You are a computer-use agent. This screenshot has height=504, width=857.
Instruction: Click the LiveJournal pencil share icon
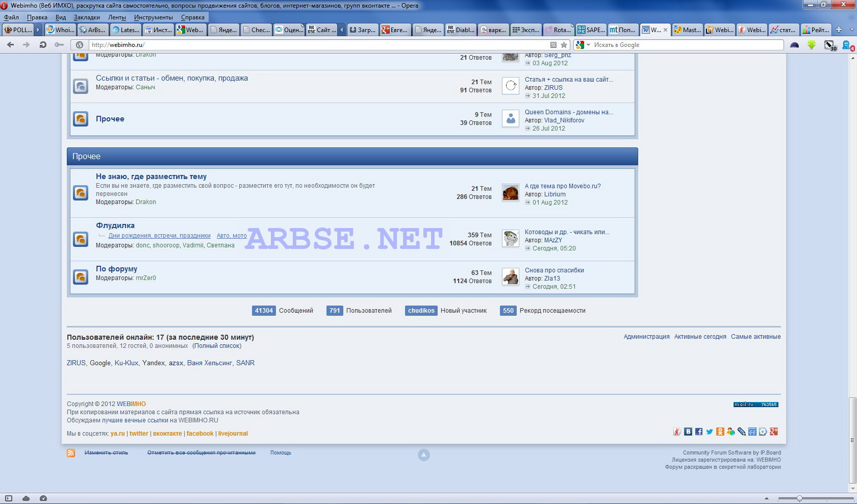click(742, 432)
